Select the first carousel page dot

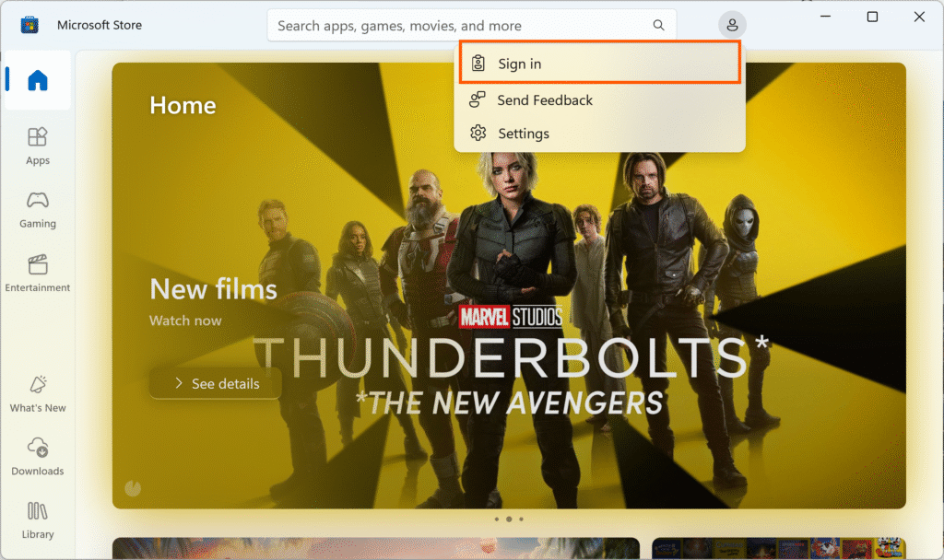coord(497,519)
